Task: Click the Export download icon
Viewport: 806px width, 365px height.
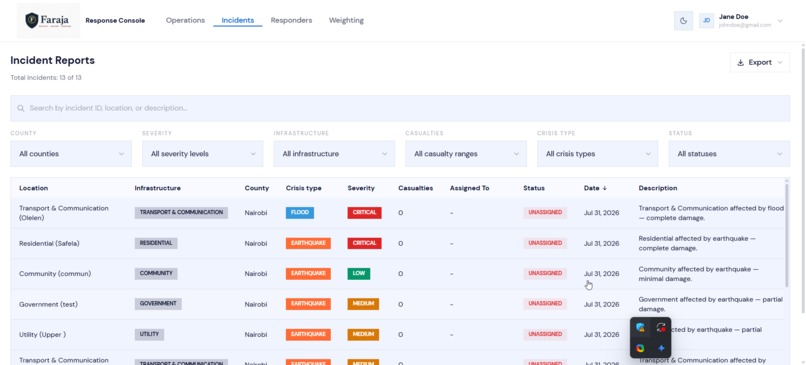Action: click(x=741, y=63)
